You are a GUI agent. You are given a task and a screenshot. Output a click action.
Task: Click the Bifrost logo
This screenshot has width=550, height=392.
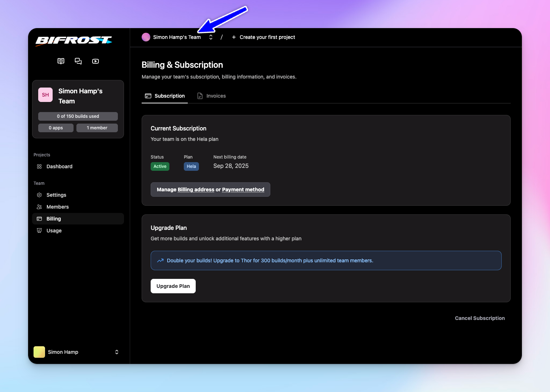tap(74, 41)
